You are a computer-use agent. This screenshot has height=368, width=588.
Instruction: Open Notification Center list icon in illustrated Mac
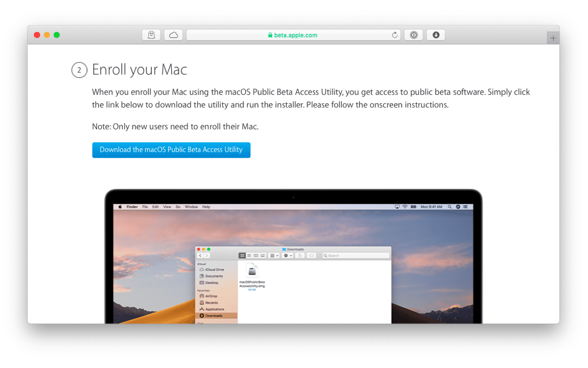[x=466, y=207]
